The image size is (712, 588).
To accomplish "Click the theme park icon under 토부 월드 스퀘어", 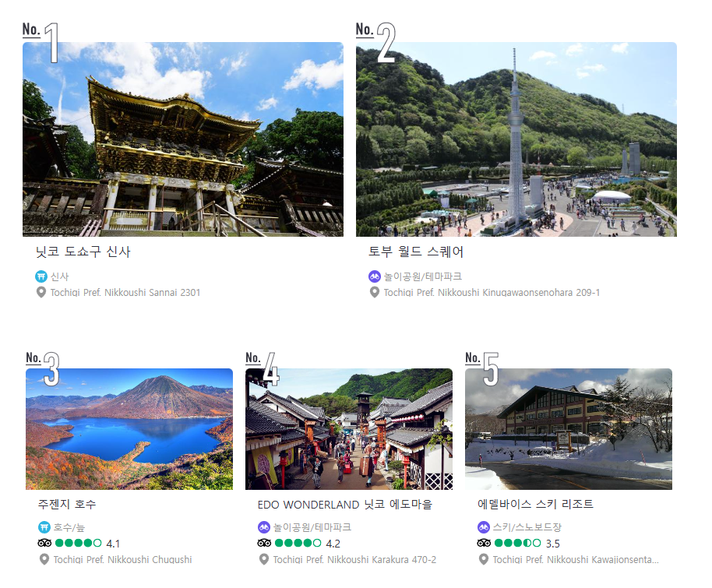I will tap(375, 276).
